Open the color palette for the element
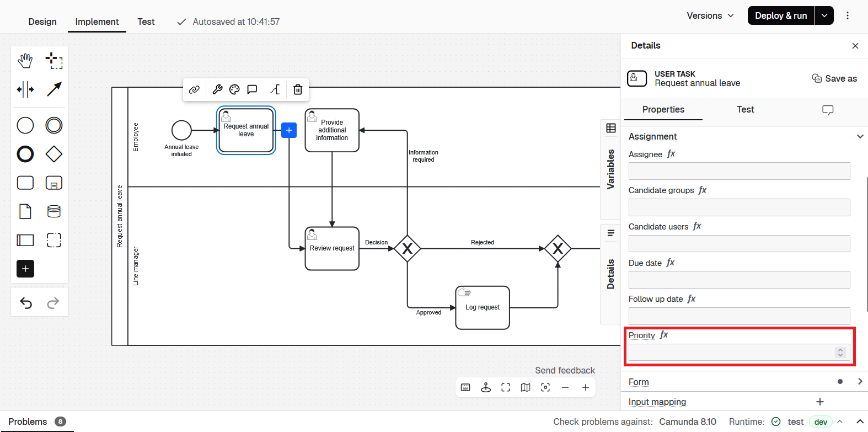The image size is (868, 432). click(234, 89)
